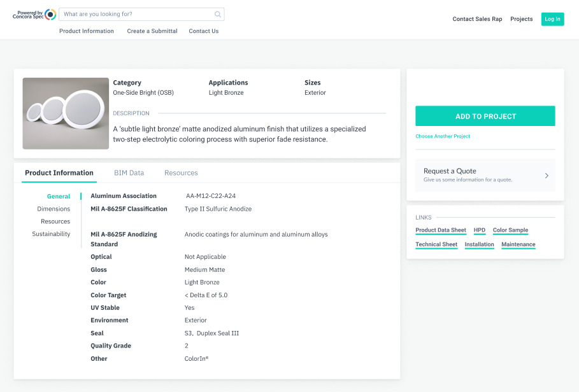Open the Request a Quote chevron arrow
Image resolution: width=579 pixels, height=392 pixels.
pyautogui.click(x=547, y=176)
